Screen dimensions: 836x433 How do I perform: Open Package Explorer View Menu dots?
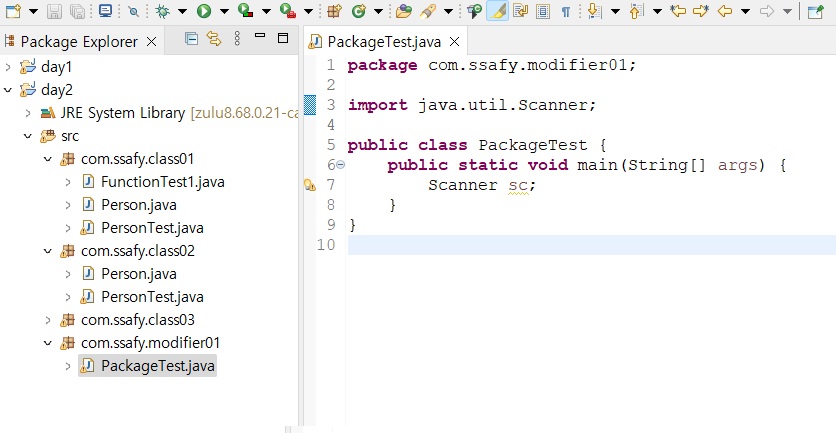click(237, 38)
